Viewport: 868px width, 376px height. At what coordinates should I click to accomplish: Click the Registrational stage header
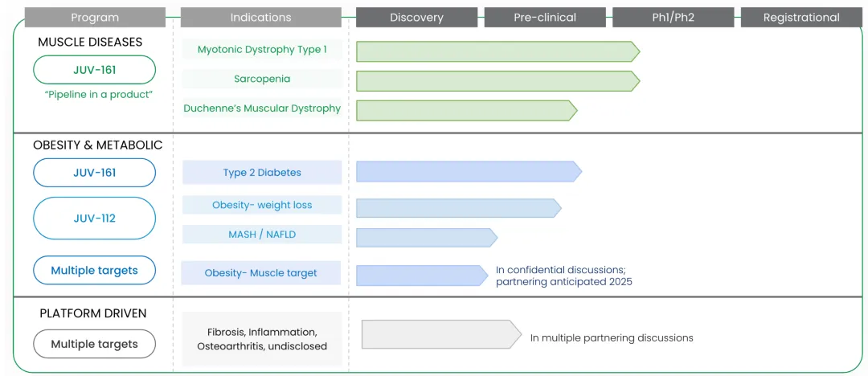click(801, 18)
